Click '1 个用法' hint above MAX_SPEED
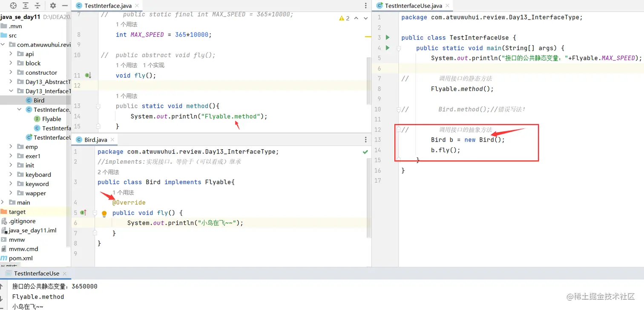The height and width of the screenshot is (310, 644). tap(126, 24)
